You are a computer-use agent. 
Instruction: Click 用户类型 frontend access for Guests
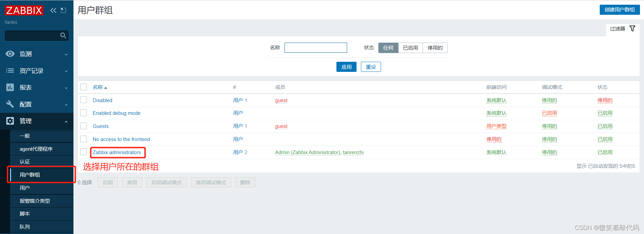[496, 126]
